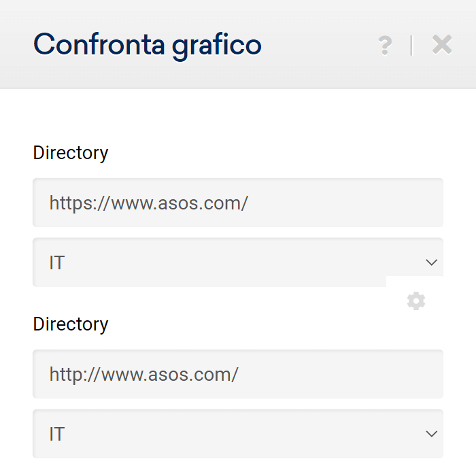The height and width of the screenshot is (476, 476).
Task: Click the https://www.asos.com/ directory field
Action: click(238, 203)
